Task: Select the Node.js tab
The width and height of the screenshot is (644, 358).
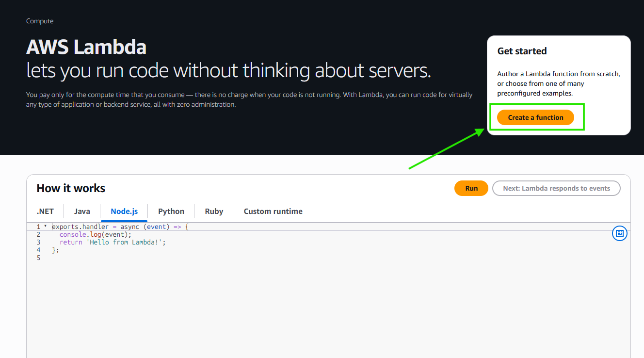Action: (x=124, y=211)
